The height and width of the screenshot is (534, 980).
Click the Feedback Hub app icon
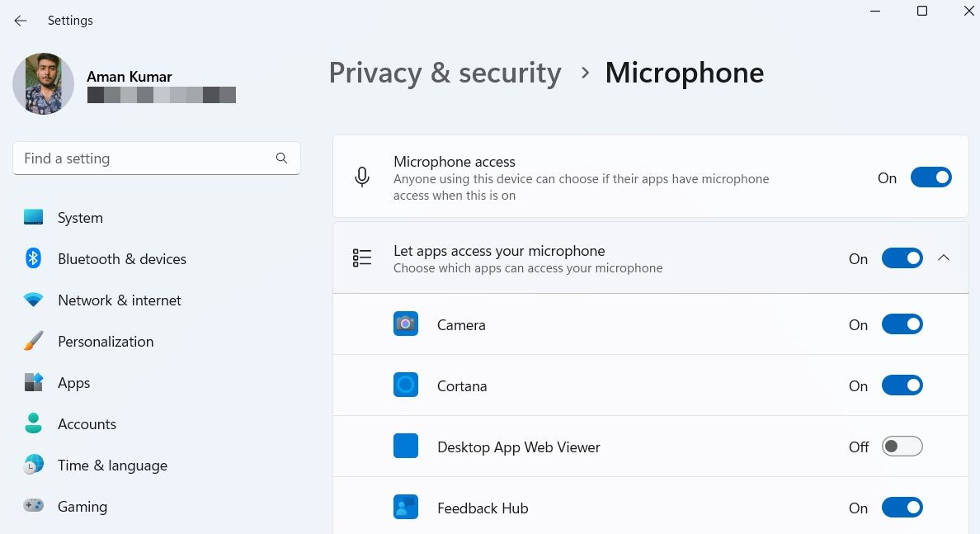click(x=406, y=507)
